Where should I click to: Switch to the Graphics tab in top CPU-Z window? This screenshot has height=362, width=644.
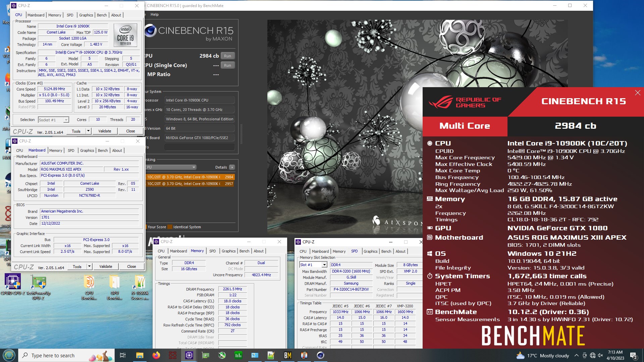click(x=86, y=15)
